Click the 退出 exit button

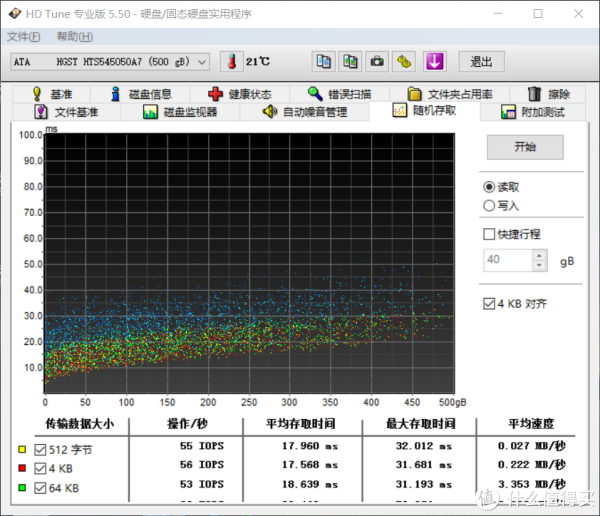click(x=481, y=62)
